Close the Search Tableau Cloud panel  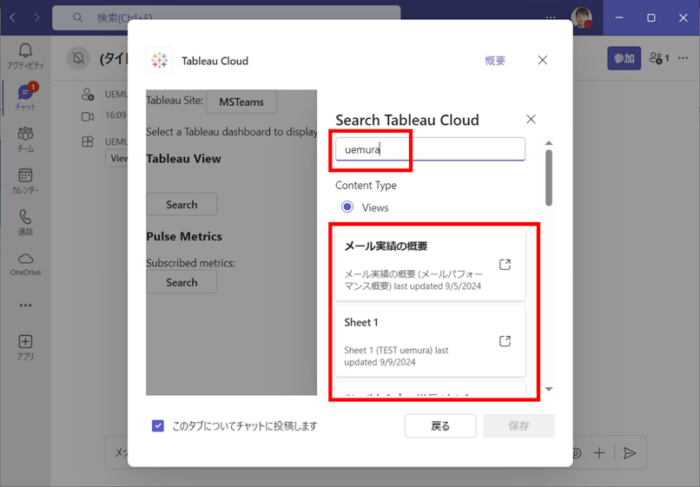tap(531, 119)
